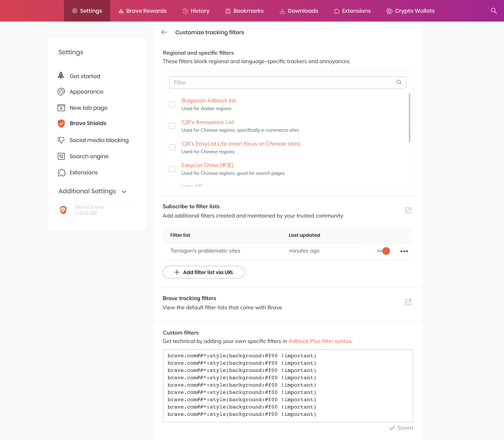The image size is (504, 440).
Task: Click the magnifier icon in the Filter box
Action: [x=399, y=82]
